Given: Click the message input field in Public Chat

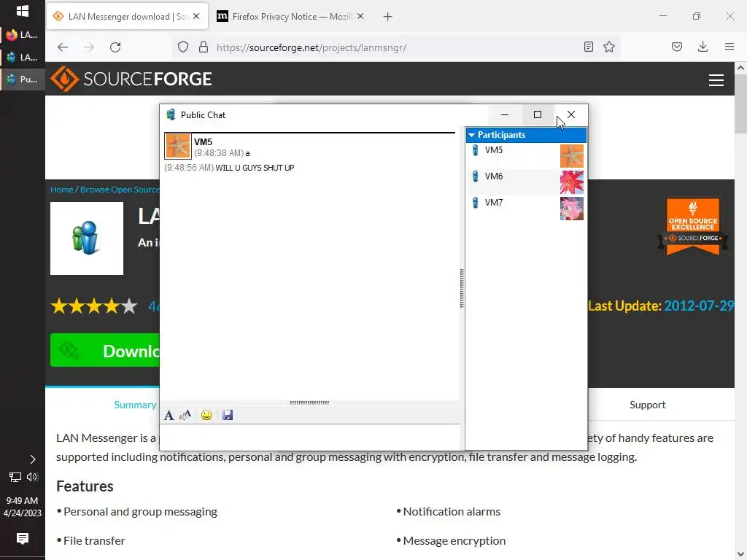Looking at the screenshot, I should [309, 437].
